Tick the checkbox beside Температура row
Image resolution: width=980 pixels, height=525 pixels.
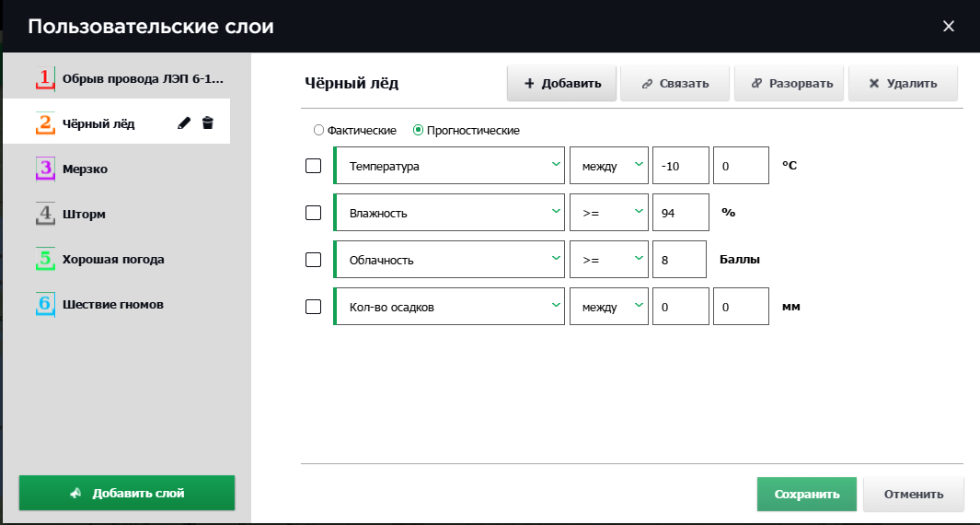click(313, 166)
